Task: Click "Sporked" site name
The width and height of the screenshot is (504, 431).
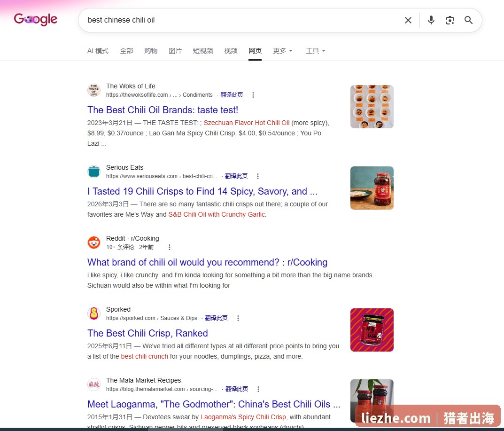Action: tap(118, 309)
